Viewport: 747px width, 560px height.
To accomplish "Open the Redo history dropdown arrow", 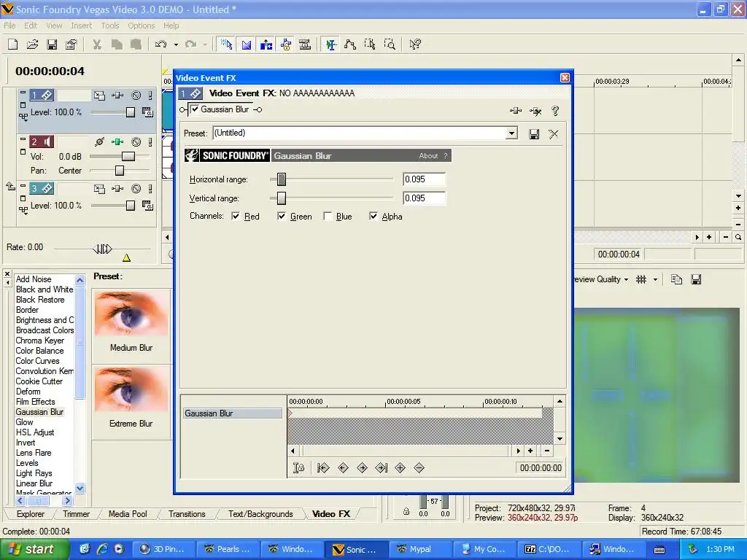I will (x=205, y=44).
